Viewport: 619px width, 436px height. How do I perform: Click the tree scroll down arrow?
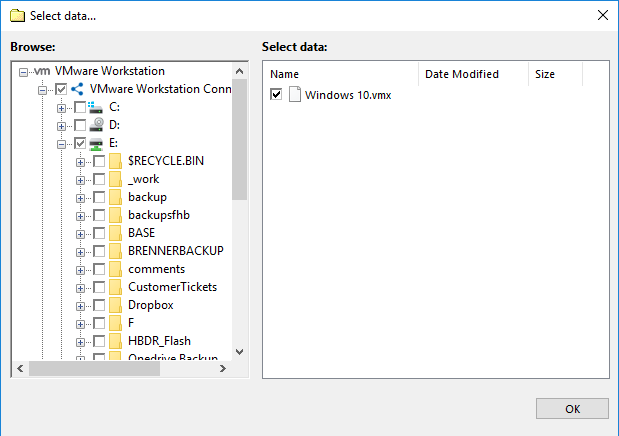tap(239, 351)
